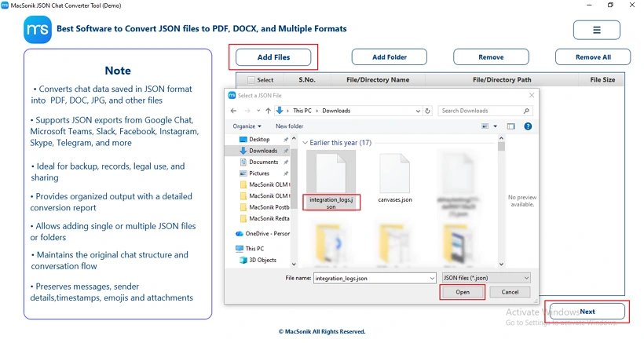Refresh the Downloads folder listing

[427, 111]
